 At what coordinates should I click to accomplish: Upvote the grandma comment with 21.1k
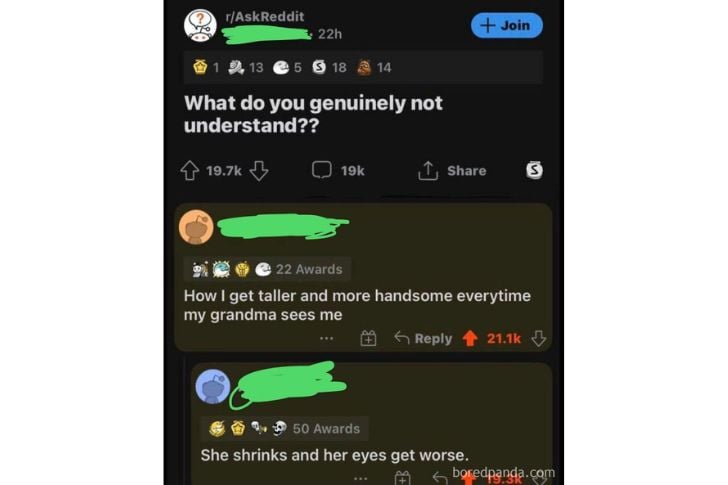tap(470, 338)
